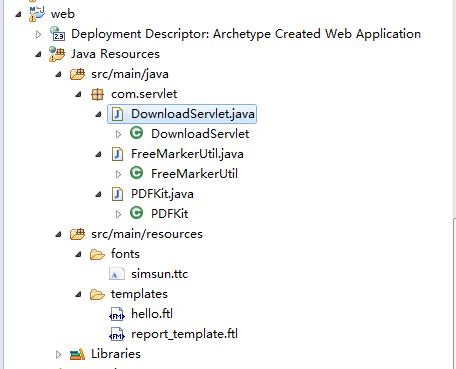Collapse the web project node
456x369 pixels.
[x=18, y=14]
